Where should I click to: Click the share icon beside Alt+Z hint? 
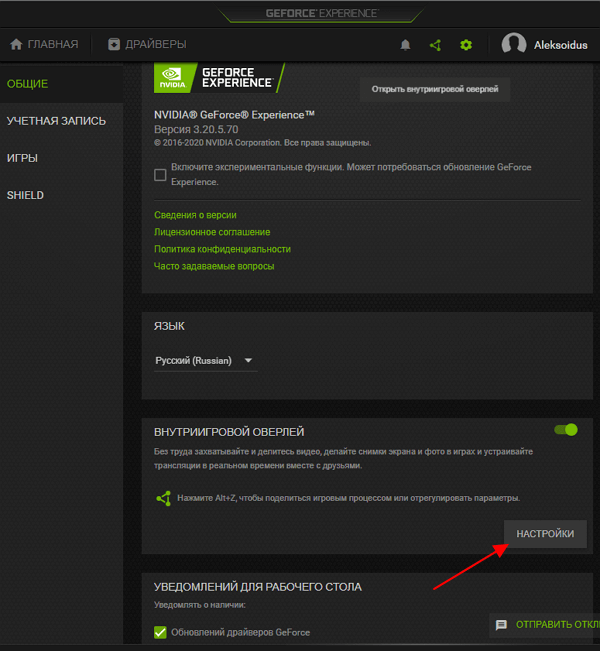[163, 498]
